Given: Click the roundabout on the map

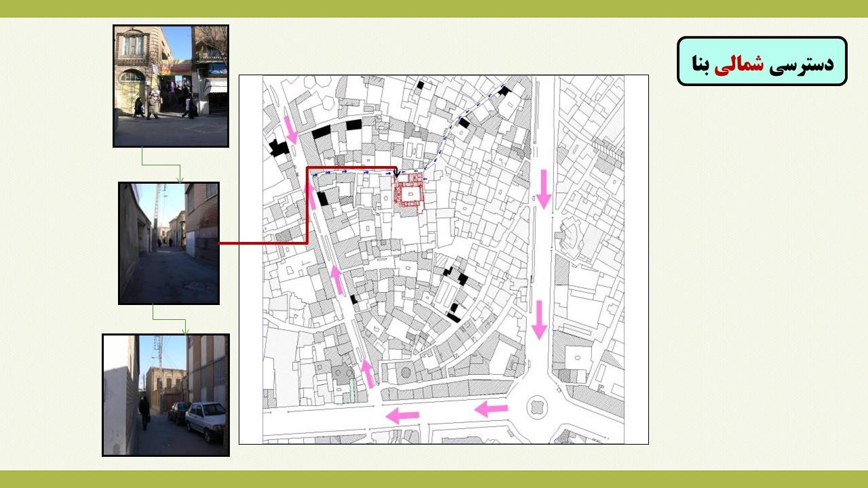Looking at the screenshot, I should click(536, 407).
